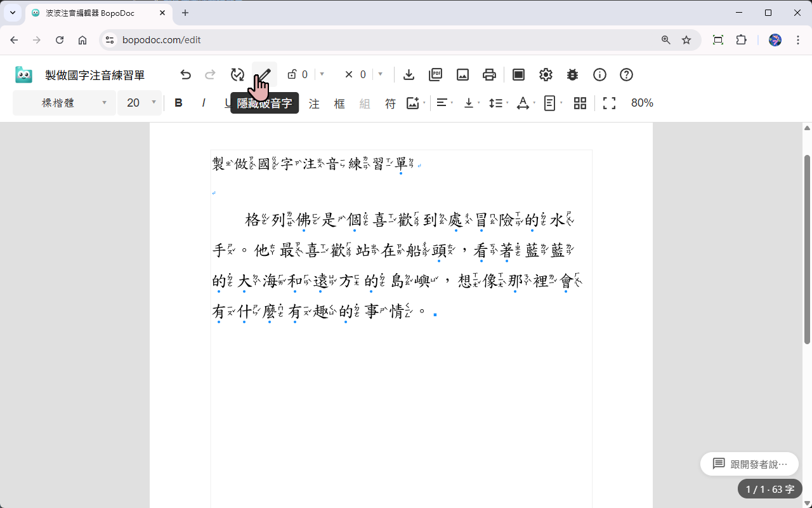Open the font size 20 dropdown

pos(140,103)
